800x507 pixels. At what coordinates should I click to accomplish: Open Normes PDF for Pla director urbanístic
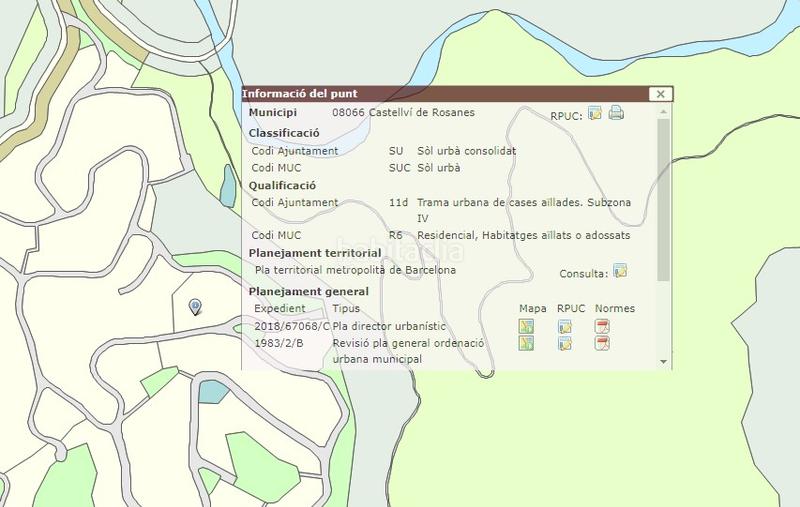click(602, 326)
